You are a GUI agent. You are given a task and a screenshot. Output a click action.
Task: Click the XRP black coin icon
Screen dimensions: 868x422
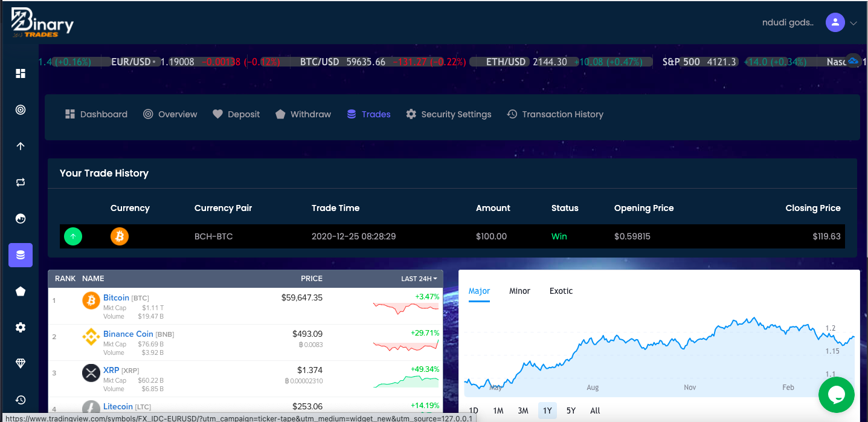[91, 373]
